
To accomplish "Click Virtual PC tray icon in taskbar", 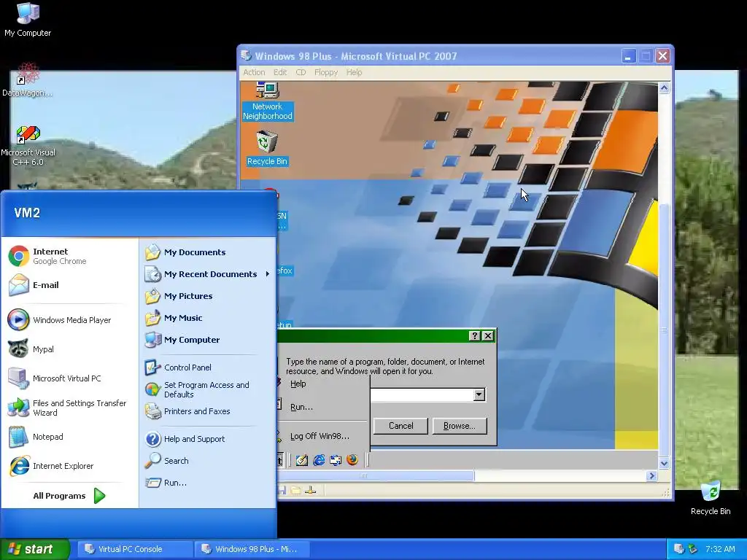I will pos(679,549).
